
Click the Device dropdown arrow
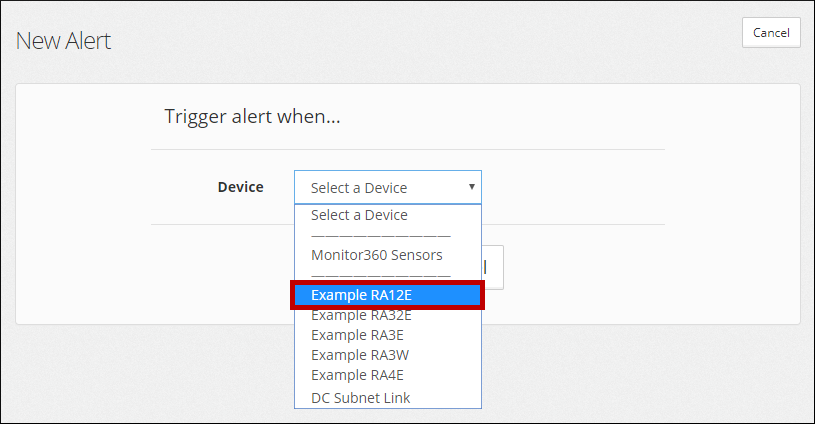pyautogui.click(x=471, y=187)
